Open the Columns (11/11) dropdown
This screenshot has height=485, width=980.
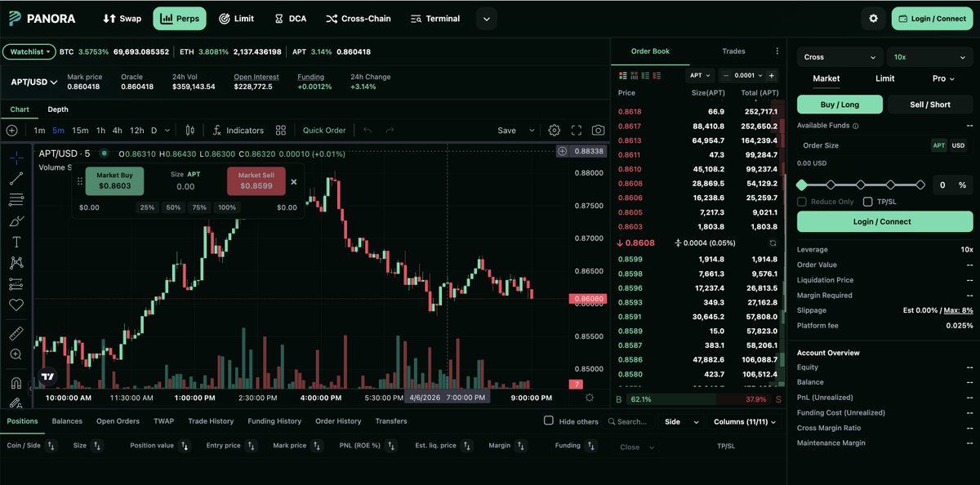pos(745,421)
